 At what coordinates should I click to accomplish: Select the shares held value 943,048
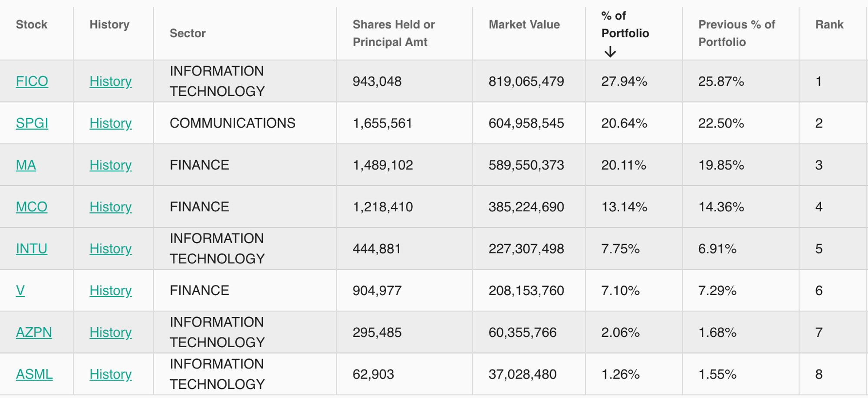(377, 81)
